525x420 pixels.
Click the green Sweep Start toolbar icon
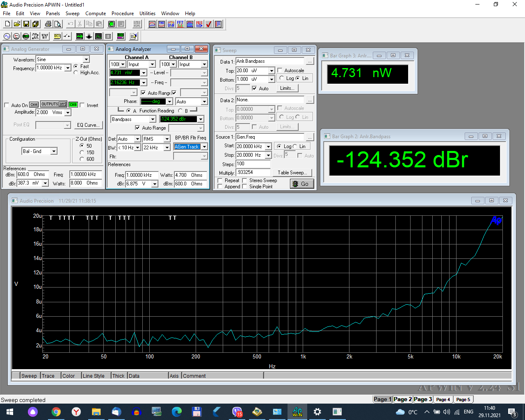[x=111, y=24]
